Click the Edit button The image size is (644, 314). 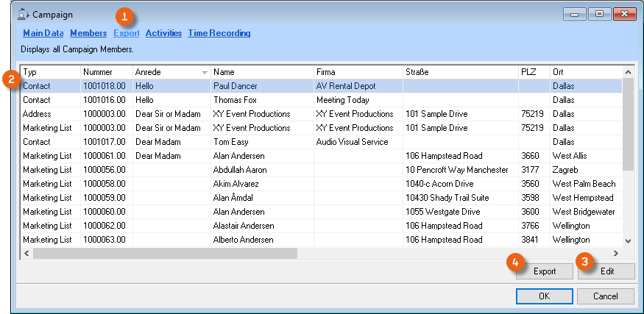[606, 271]
